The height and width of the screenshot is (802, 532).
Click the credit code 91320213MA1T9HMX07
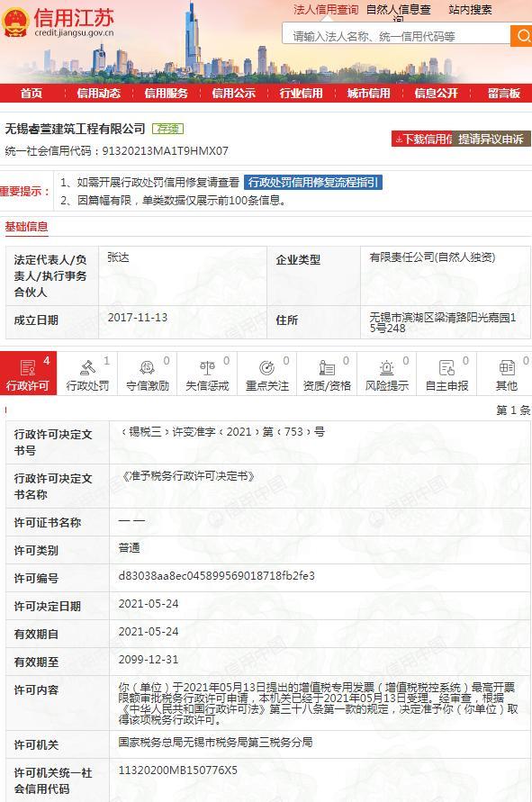coord(166,151)
